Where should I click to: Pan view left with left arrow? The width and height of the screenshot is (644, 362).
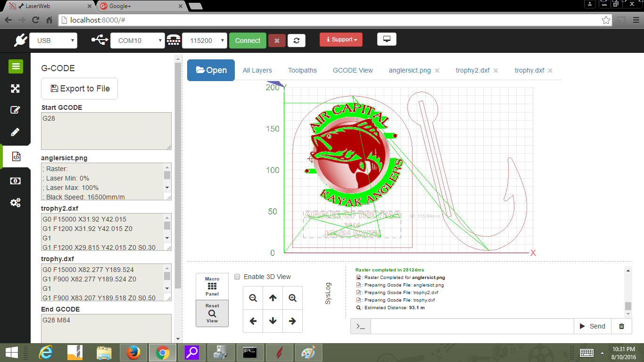(x=253, y=321)
